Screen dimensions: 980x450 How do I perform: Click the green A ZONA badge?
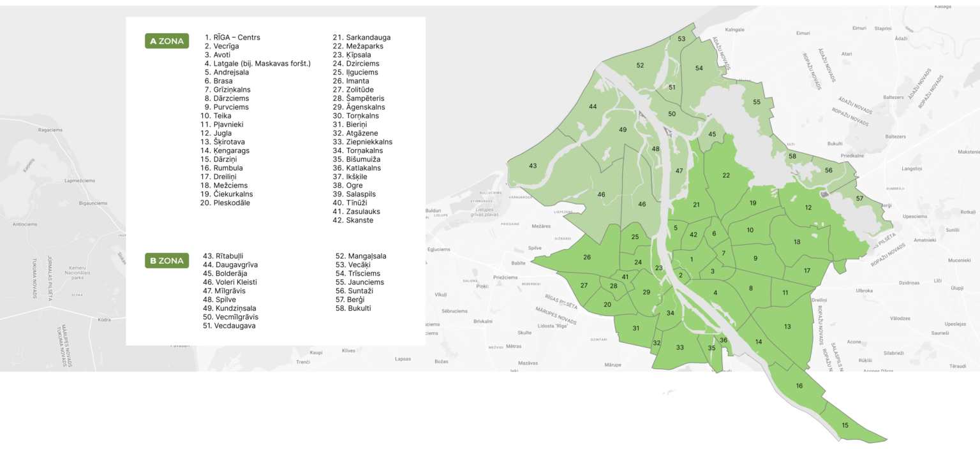167,41
